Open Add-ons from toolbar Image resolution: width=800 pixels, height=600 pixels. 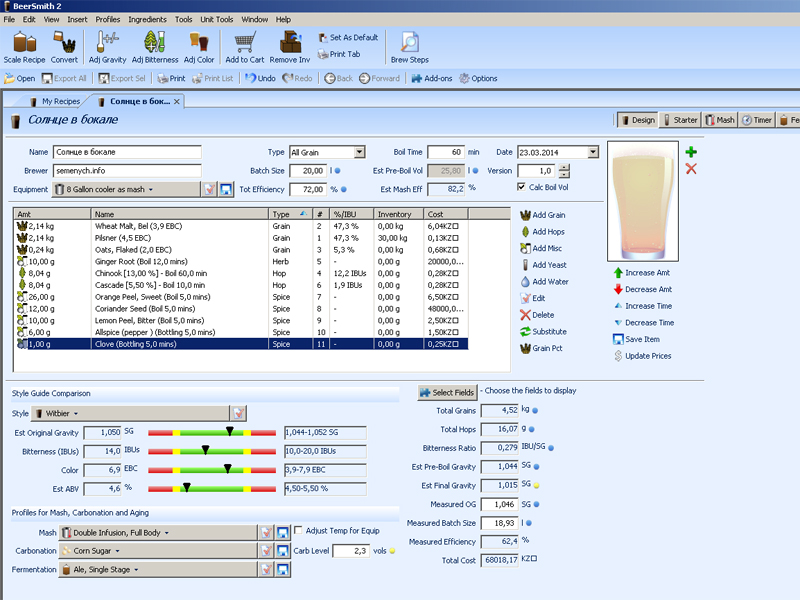point(432,79)
